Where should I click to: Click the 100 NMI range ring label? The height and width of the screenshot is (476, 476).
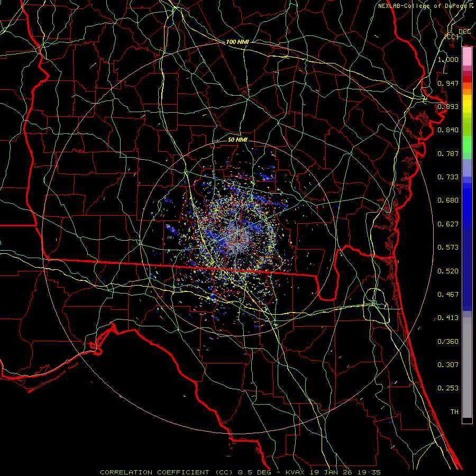click(237, 42)
